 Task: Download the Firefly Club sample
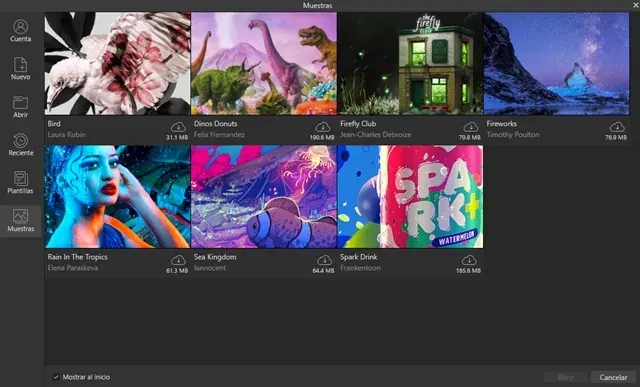click(x=471, y=127)
